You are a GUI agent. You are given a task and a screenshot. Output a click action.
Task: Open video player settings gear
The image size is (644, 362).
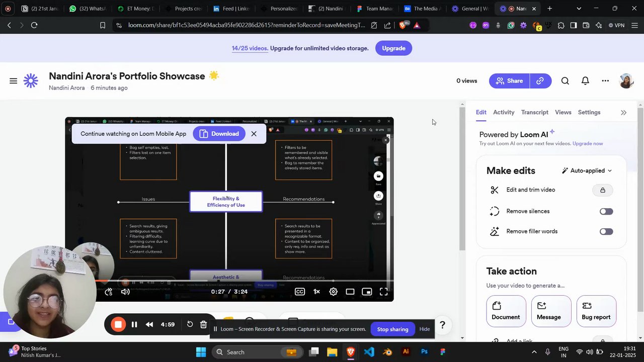[x=333, y=292]
